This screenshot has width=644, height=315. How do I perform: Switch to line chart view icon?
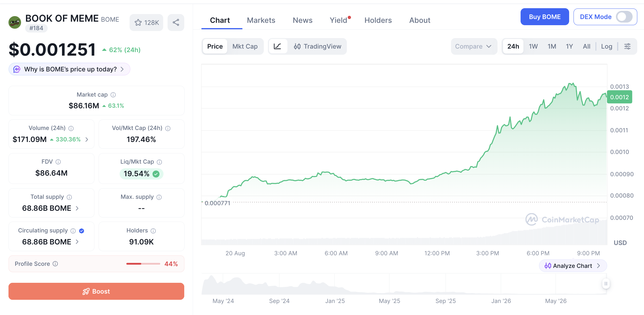click(x=277, y=46)
